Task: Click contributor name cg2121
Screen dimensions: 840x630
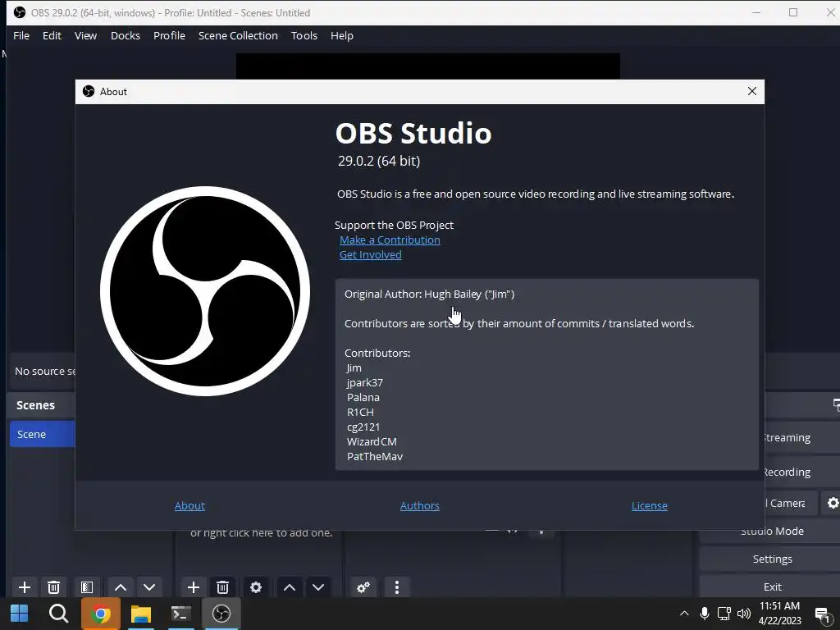Action: point(363,427)
